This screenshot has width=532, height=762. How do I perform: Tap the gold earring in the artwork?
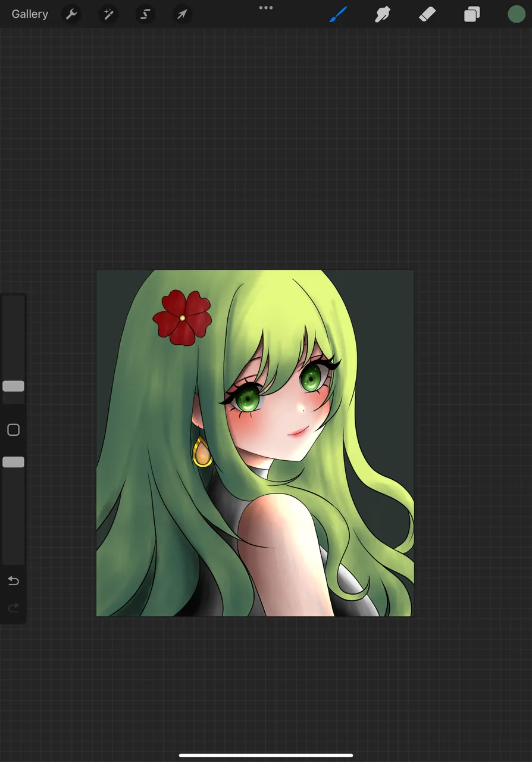pos(202,452)
